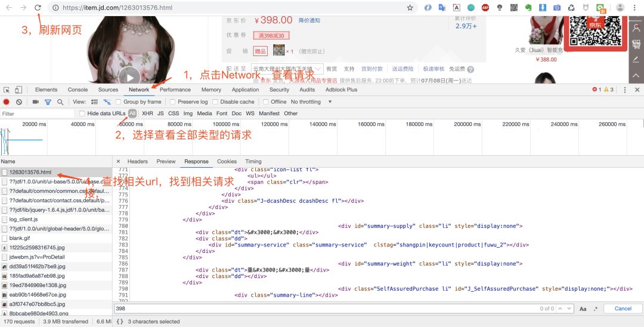This screenshot has width=644, height=327.
Task: Click the 满398减30 coupon
Action: [x=271, y=36]
